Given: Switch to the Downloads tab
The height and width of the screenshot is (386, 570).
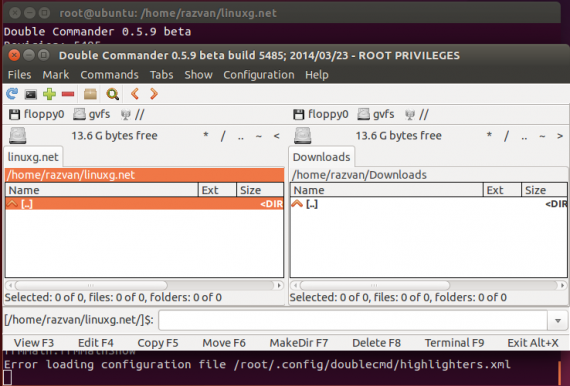Looking at the screenshot, I should 322,157.
